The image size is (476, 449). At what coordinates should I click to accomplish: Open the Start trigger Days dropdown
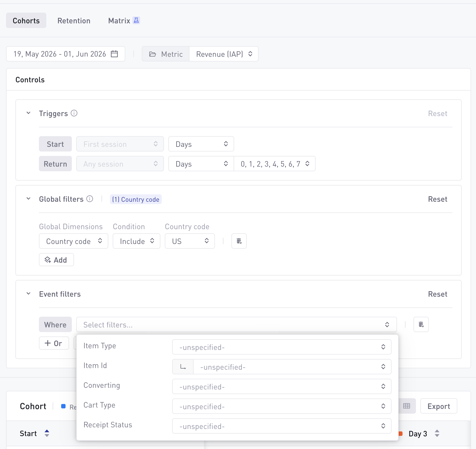(201, 144)
